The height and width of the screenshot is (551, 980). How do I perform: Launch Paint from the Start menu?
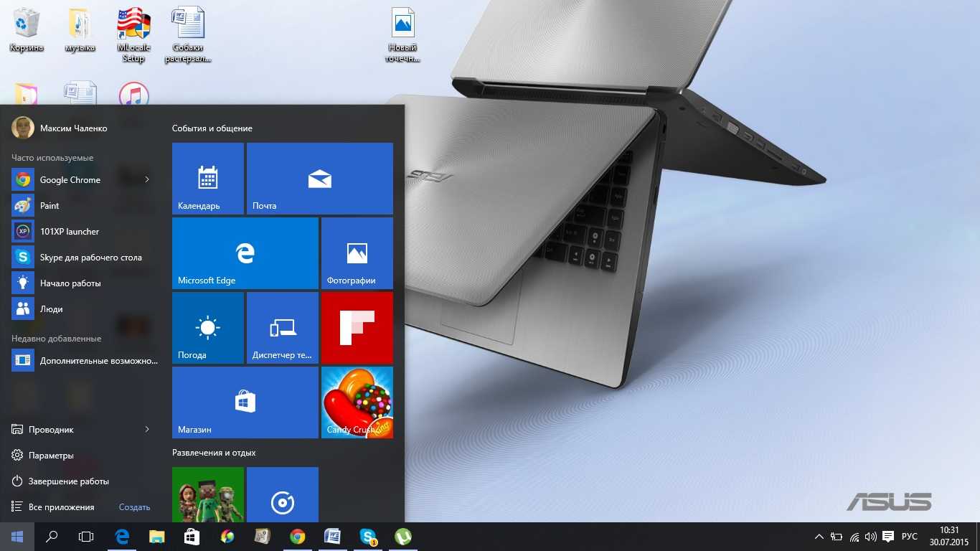[x=50, y=205]
